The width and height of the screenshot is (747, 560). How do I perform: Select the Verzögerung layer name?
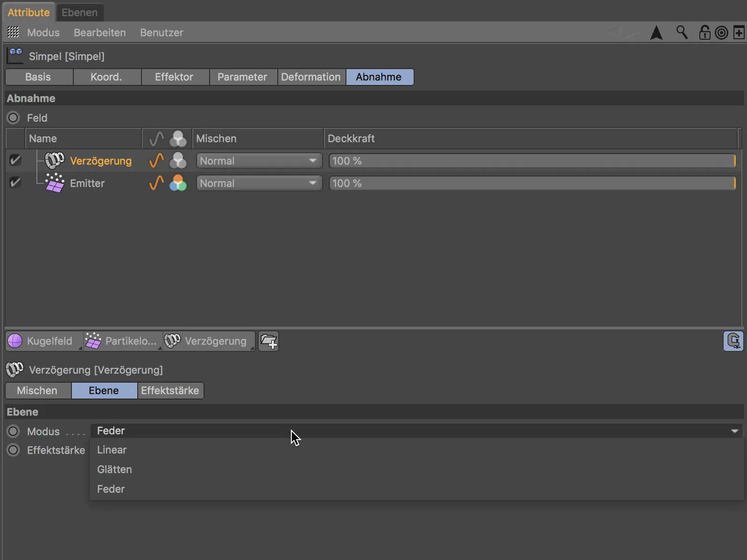pyautogui.click(x=101, y=161)
